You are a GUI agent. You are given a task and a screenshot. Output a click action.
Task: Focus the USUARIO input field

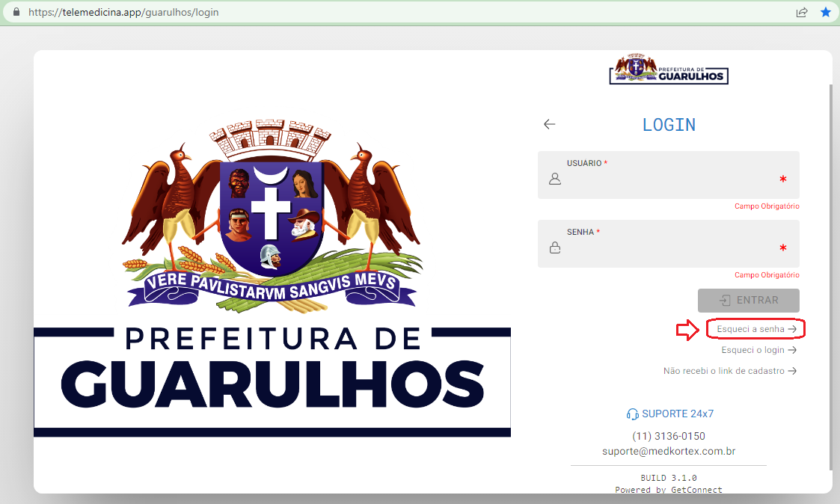point(669,175)
